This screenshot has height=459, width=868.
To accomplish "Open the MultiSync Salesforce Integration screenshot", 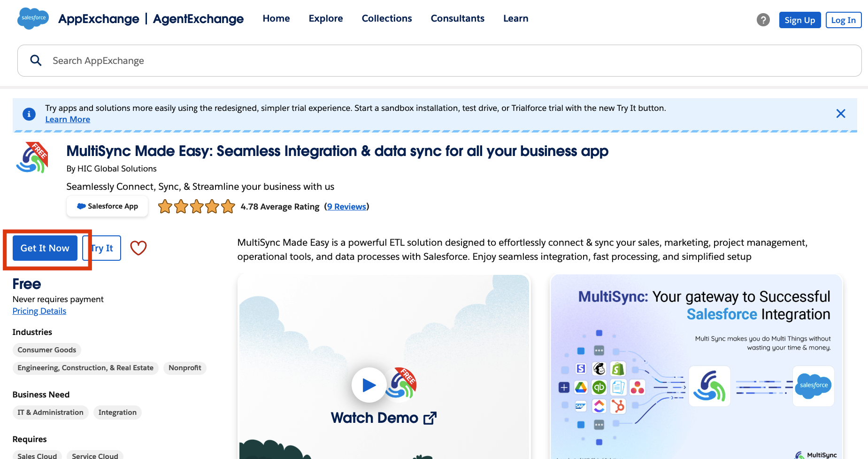I will tap(696, 366).
